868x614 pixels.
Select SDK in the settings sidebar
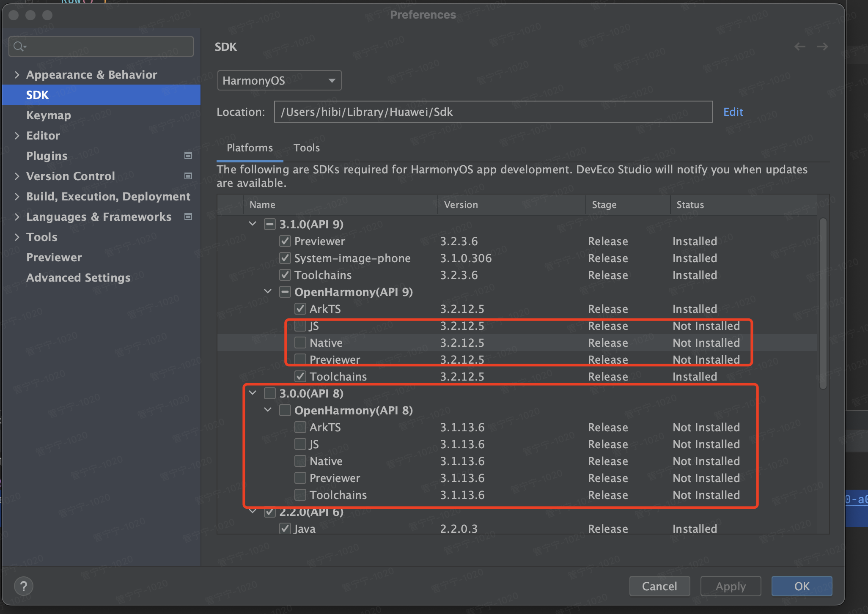(x=101, y=95)
